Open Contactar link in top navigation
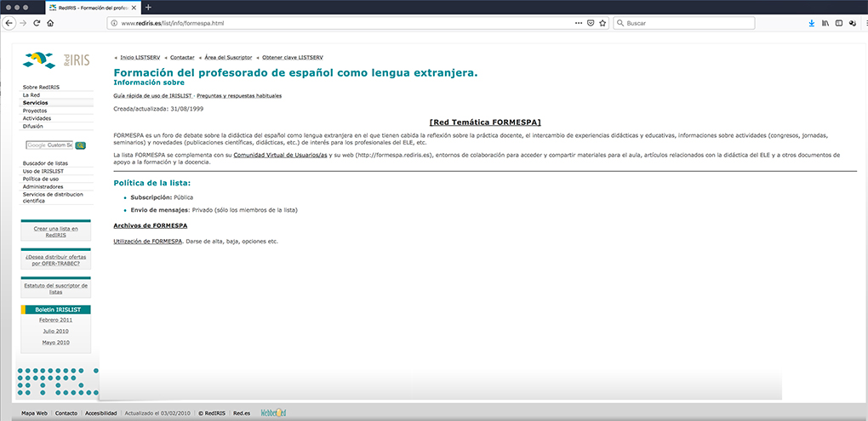 182,58
